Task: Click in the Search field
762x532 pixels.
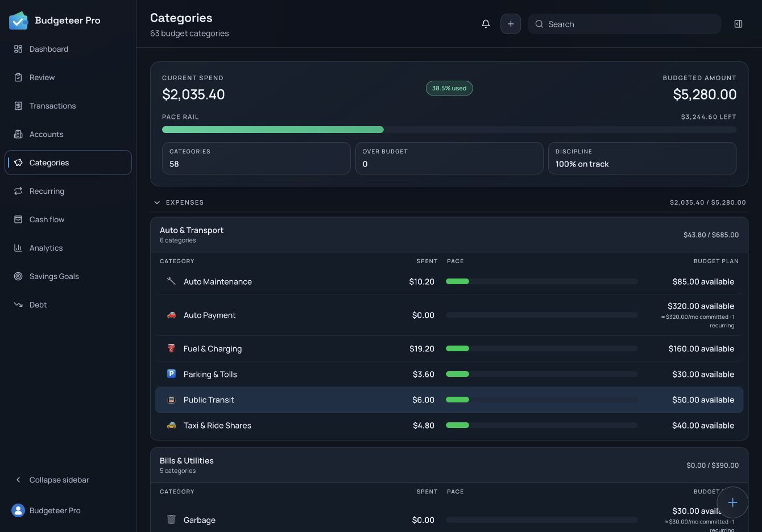Action: tap(624, 24)
